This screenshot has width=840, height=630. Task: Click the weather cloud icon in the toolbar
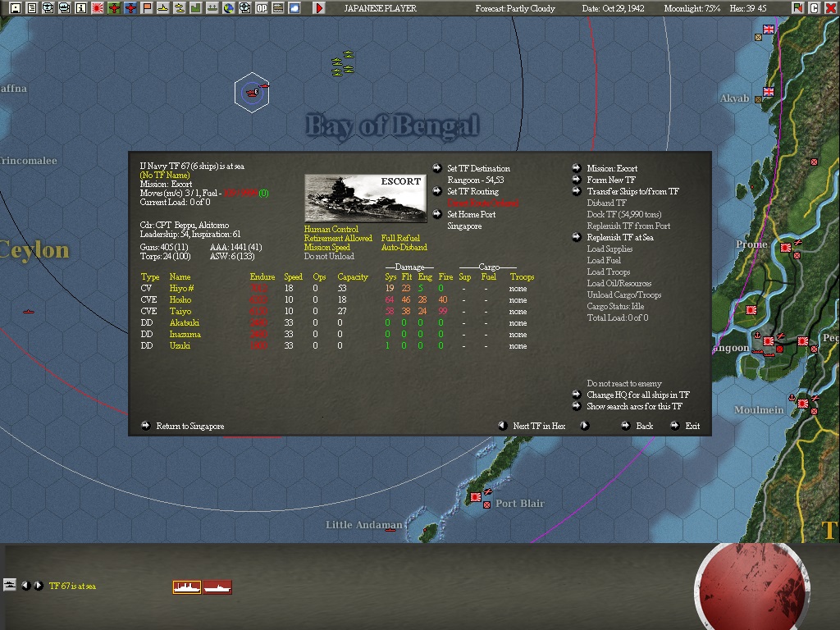(x=296, y=7)
